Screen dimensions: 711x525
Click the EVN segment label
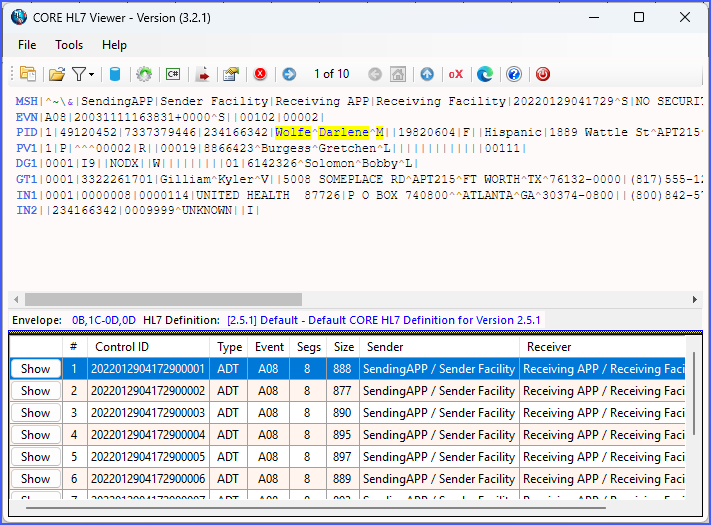point(26,117)
